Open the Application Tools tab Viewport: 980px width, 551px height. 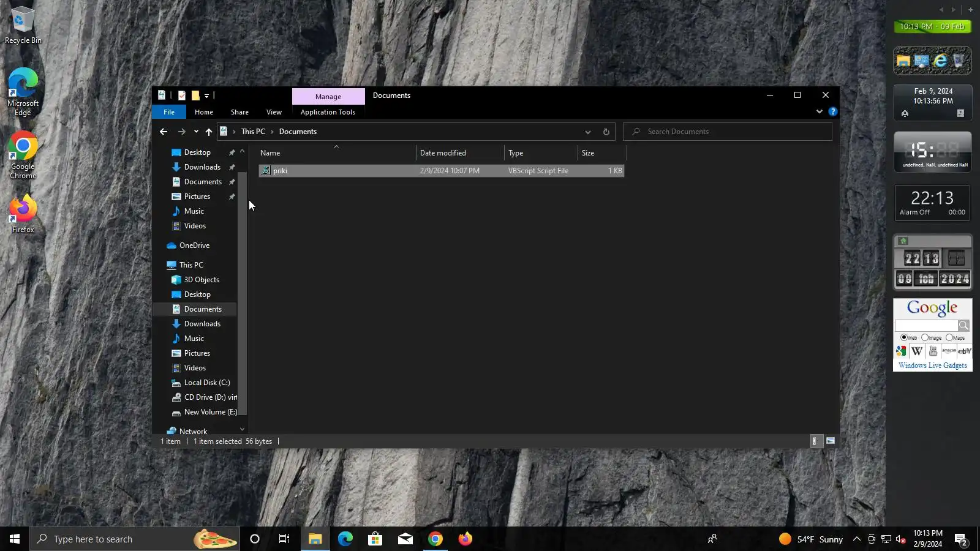pyautogui.click(x=328, y=112)
